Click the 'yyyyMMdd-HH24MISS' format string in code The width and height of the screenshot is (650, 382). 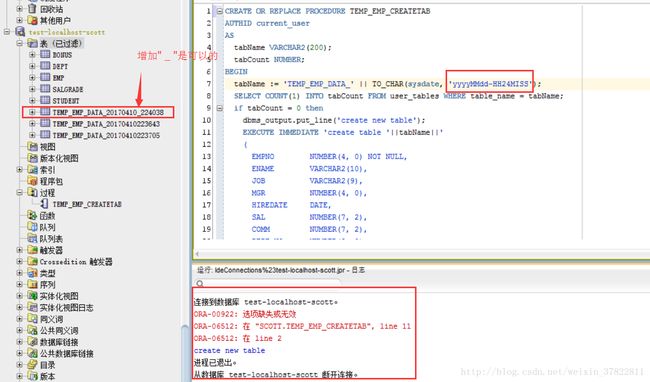(x=490, y=84)
